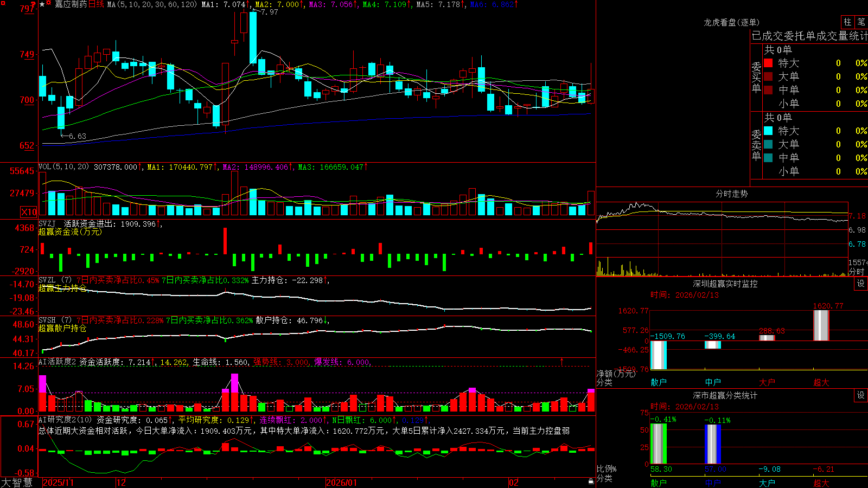Click the teal 中单 sell order swatch

(768, 158)
